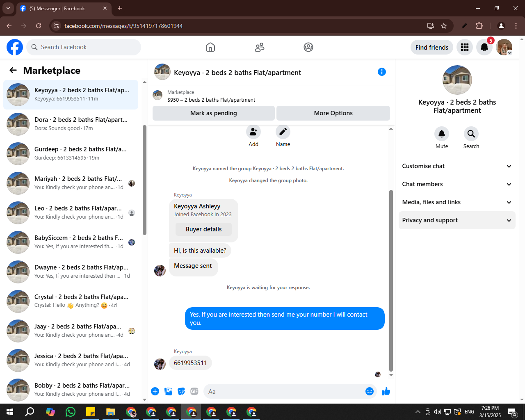Open the Mariyah conversation
The image size is (525, 420).
click(71, 183)
